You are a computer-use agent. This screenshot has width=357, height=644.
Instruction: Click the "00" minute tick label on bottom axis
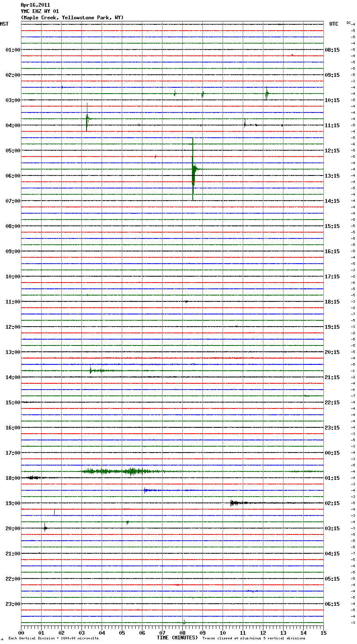21,633
